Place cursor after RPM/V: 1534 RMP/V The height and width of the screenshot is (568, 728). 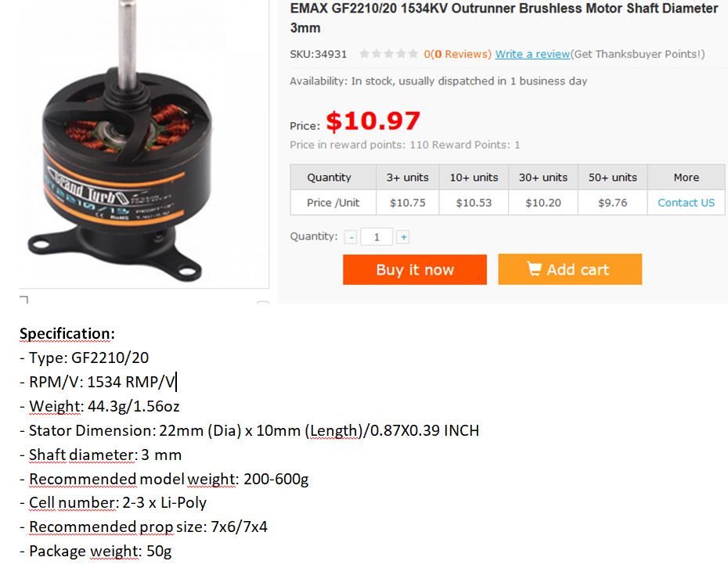(x=176, y=382)
